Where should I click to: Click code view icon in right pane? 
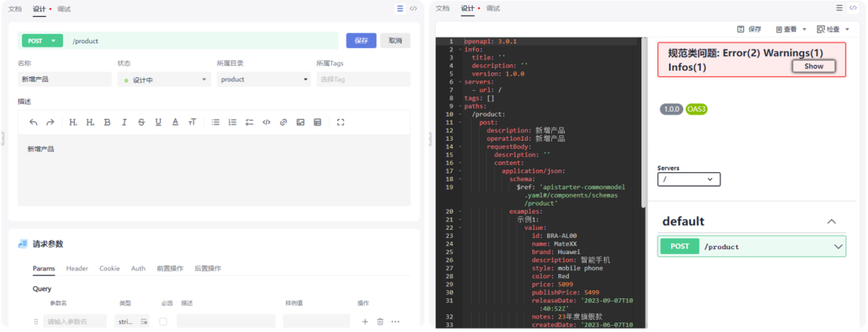(854, 8)
